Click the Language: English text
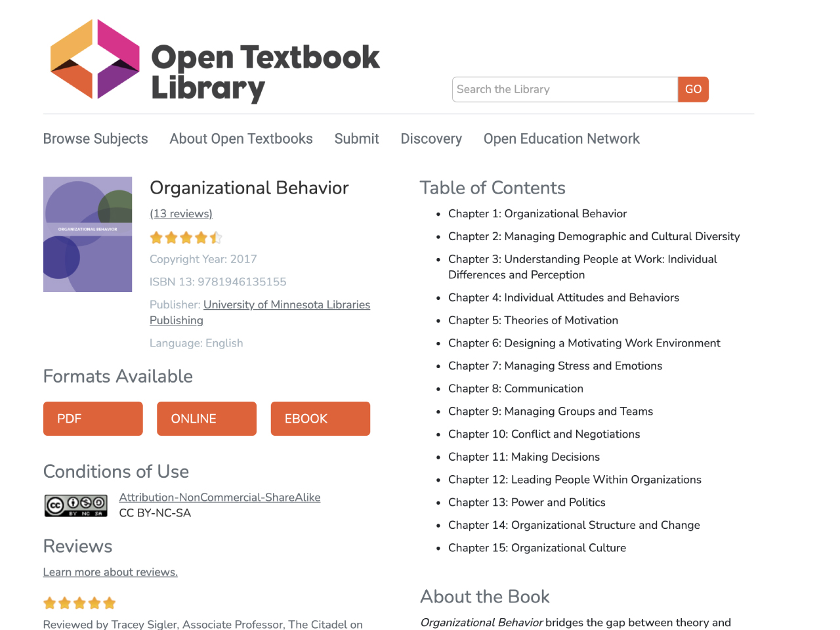This screenshot has height=630, width=840. 196,343
